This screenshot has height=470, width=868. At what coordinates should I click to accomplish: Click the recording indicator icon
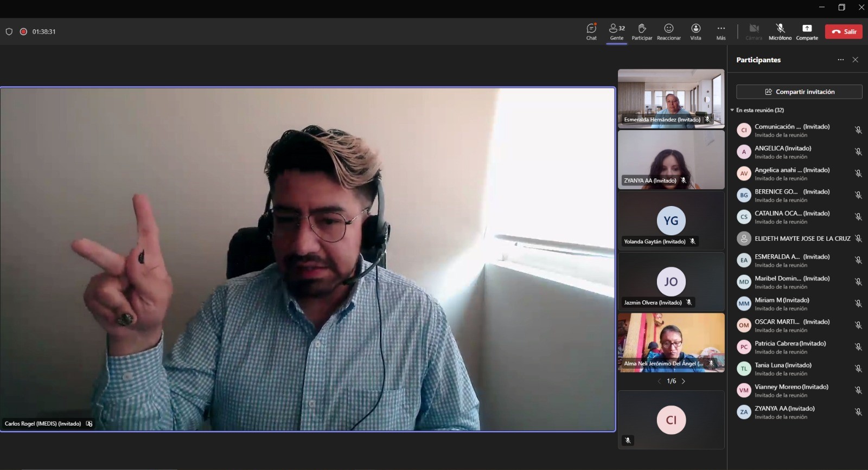23,31
